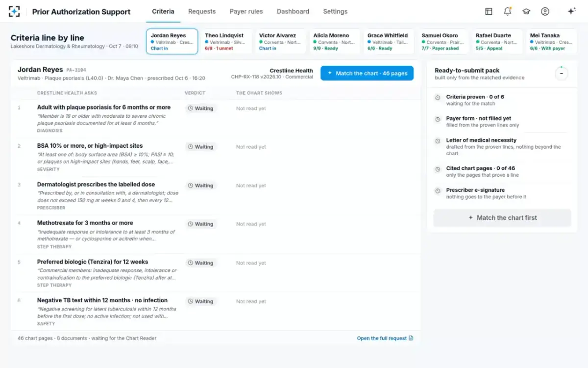This screenshot has height=368, width=588.
Task: Click the Ready-to-submit pack progress ring
Action: click(562, 74)
